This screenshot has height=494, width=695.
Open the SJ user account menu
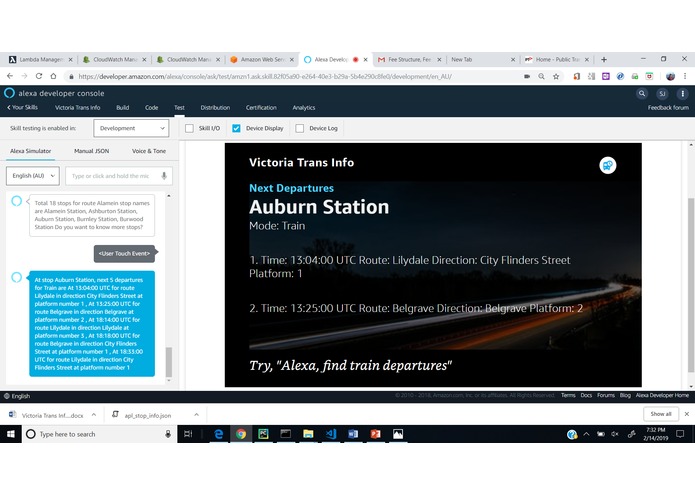pos(662,93)
